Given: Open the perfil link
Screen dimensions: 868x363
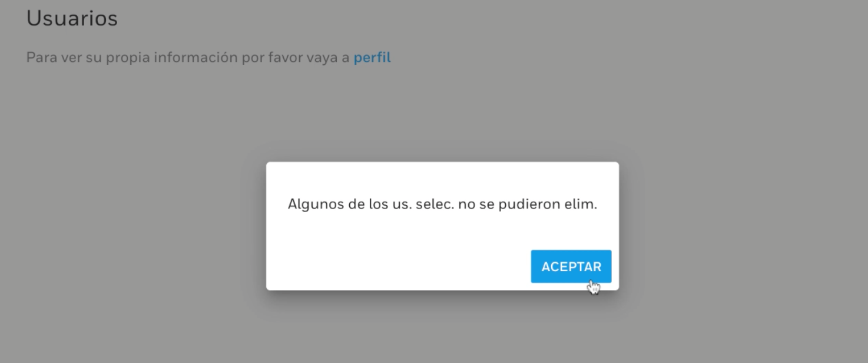Looking at the screenshot, I should tap(372, 58).
